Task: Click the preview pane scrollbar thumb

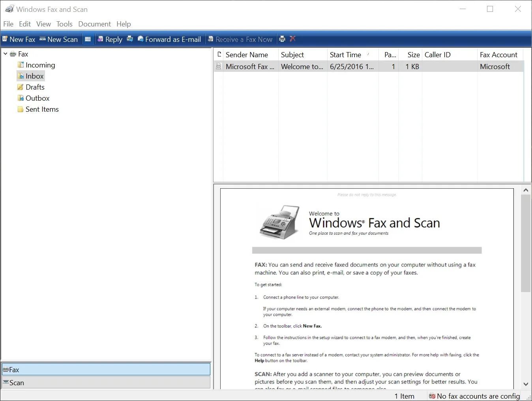Action: pyautogui.click(x=526, y=243)
